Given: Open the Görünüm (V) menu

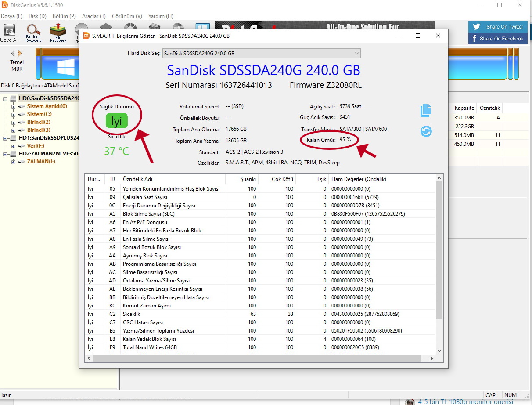Looking at the screenshot, I should point(127,16).
